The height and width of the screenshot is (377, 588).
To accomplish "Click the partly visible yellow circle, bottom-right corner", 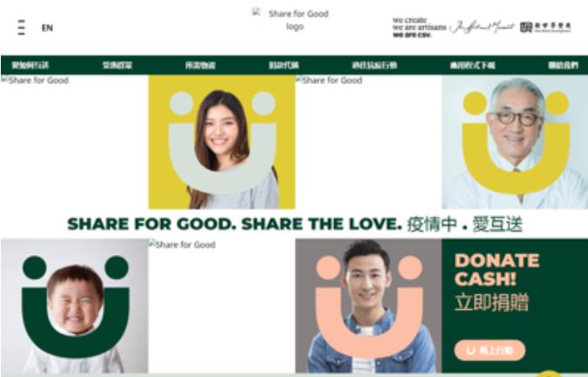I will [550, 374].
